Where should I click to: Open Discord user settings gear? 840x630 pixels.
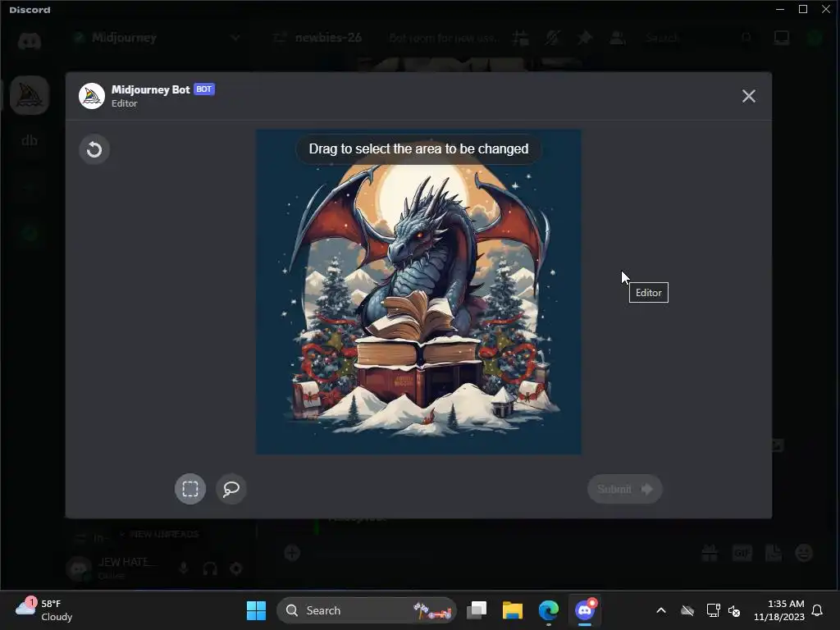(x=235, y=568)
